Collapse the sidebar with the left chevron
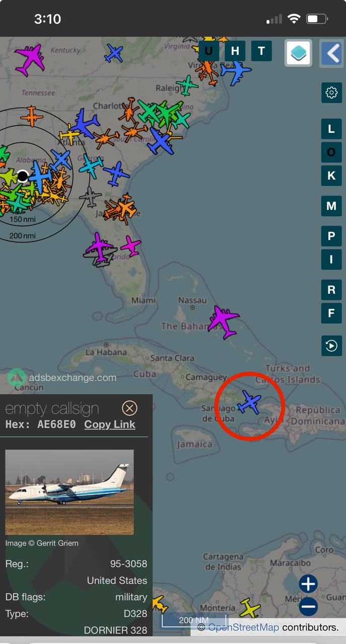Viewport: 346px width, 644px height. click(332, 52)
